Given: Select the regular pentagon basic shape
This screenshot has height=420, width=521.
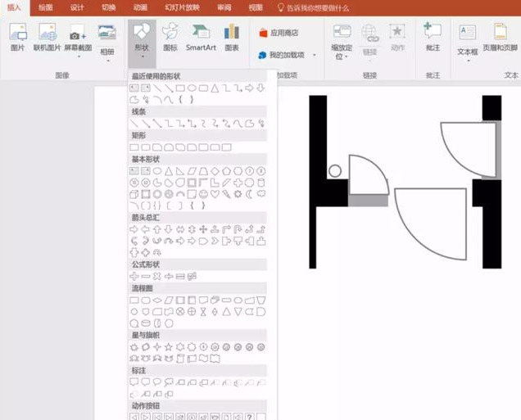Looking at the screenshot, I should point(227,171).
